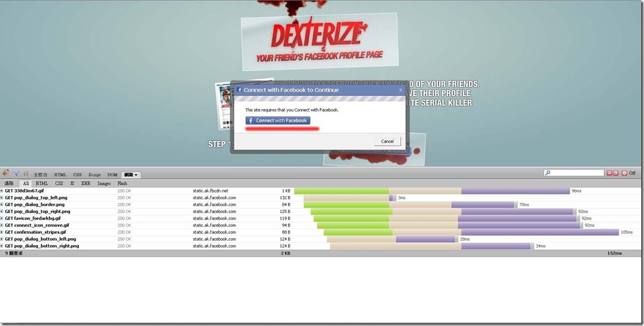Screen dimensions: 644x326
Task: Click the 152ms total time in summary row
Action: click(x=615, y=253)
